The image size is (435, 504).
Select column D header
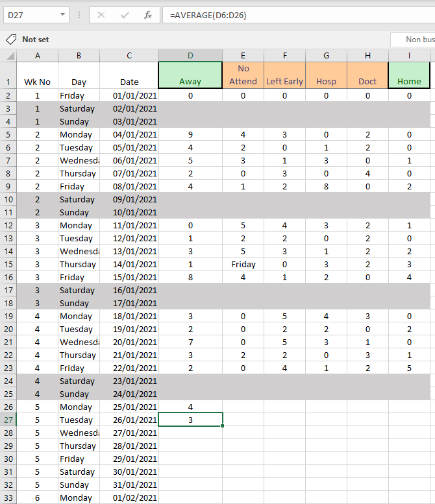(x=190, y=56)
